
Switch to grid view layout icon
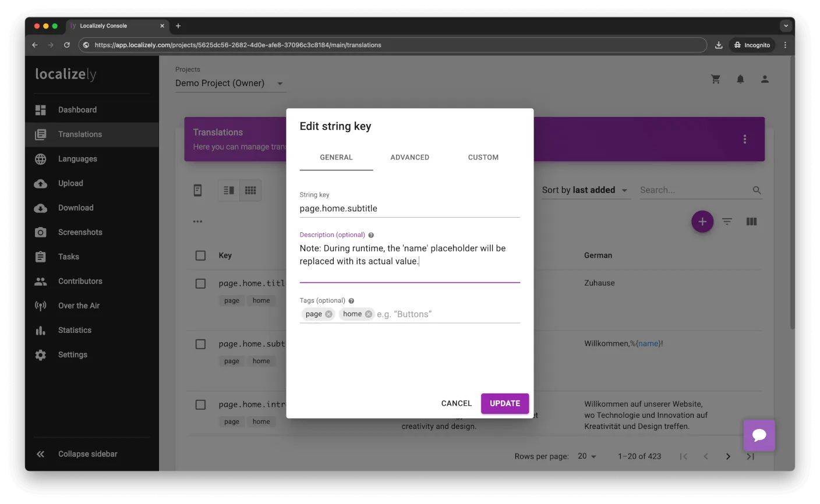[x=250, y=190]
